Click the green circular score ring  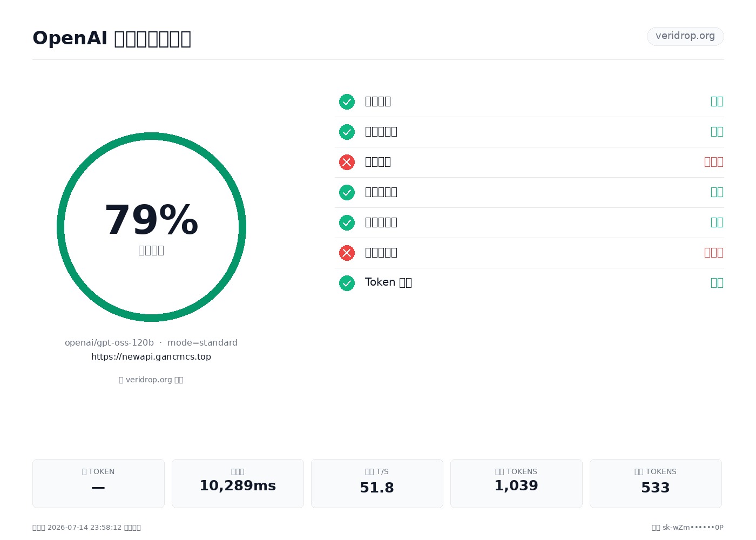click(151, 227)
